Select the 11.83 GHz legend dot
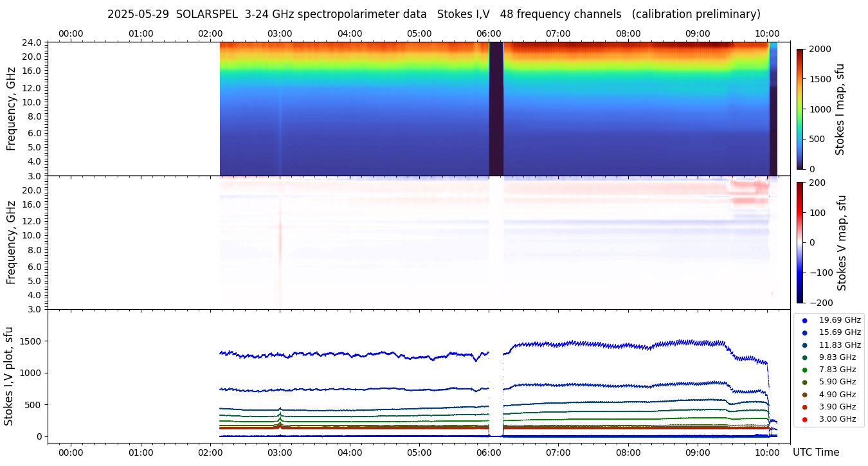The image size is (868, 466). pos(804,345)
